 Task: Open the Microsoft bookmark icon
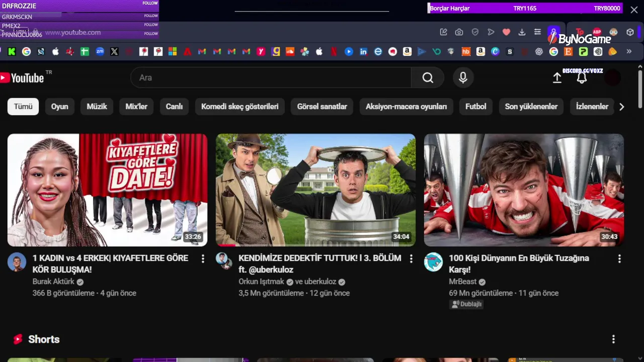173,51
